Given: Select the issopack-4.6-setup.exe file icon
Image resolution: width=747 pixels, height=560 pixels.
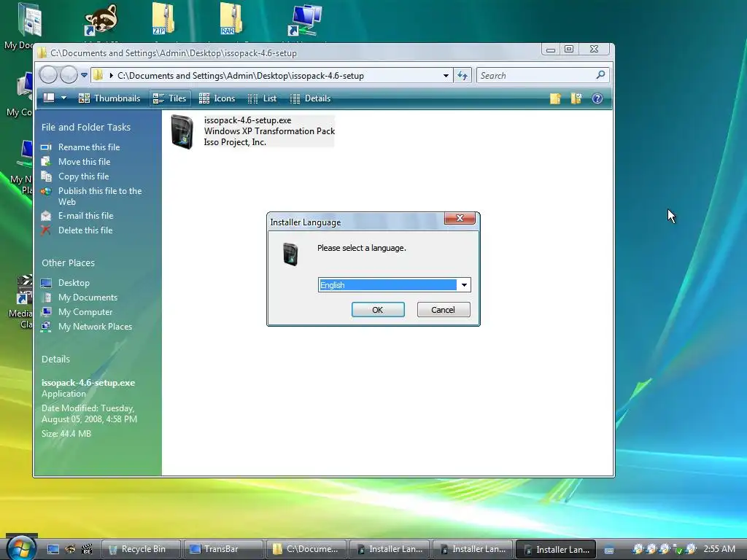Looking at the screenshot, I should [182, 132].
